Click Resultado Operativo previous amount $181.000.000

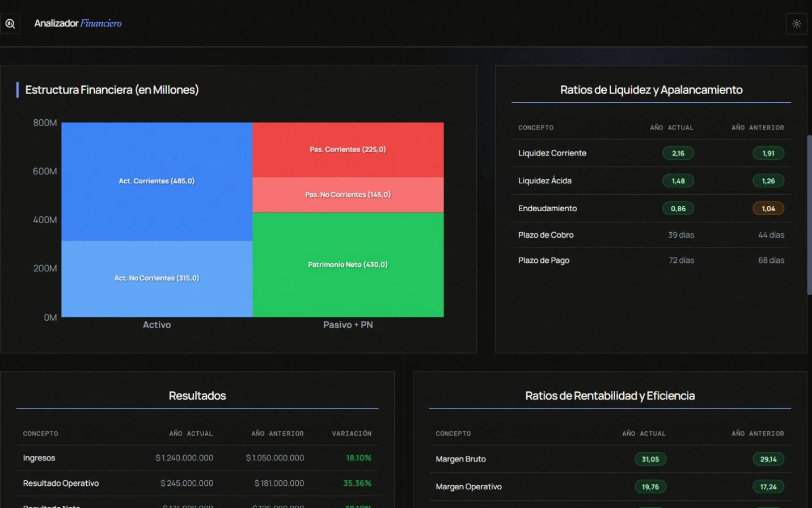tap(279, 484)
